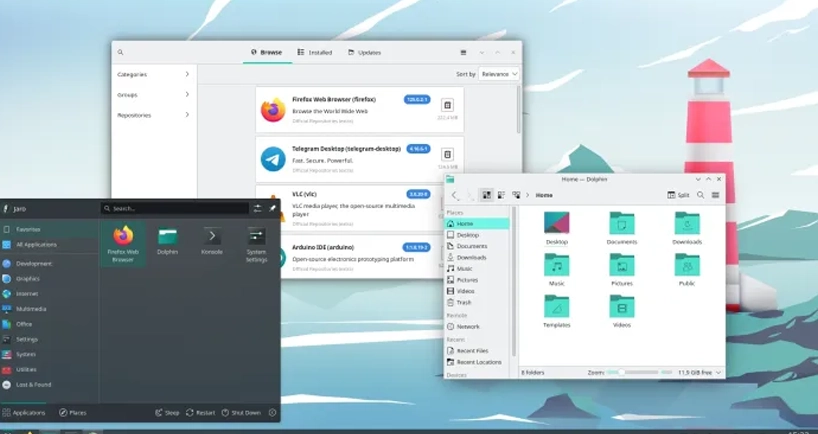Image resolution: width=818 pixels, height=434 pixels.
Task: Open Konsole from the application launcher favorites
Action: pos(212,243)
